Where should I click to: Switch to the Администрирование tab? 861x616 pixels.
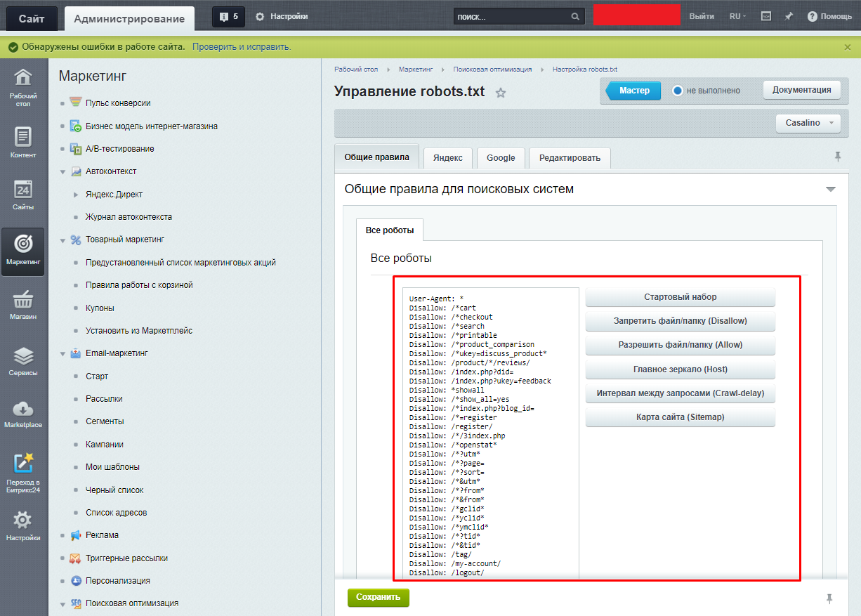click(x=129, y=18)
